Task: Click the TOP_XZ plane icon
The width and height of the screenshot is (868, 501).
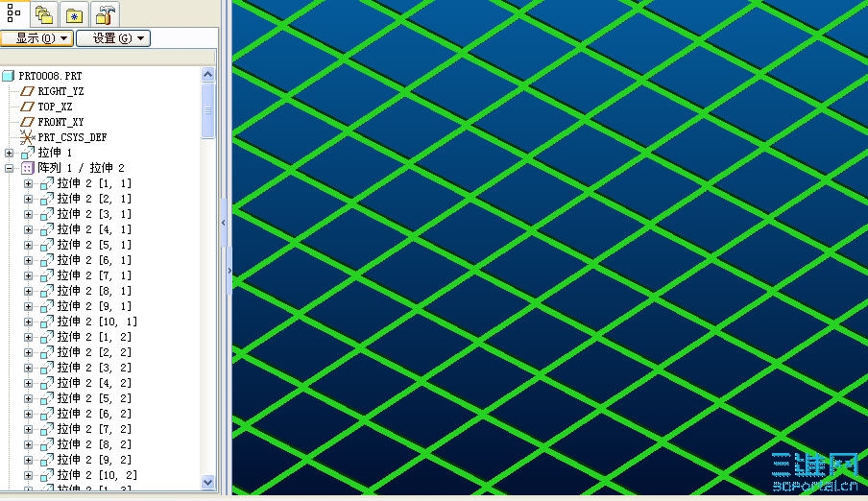Action: (x=27, y=107)
